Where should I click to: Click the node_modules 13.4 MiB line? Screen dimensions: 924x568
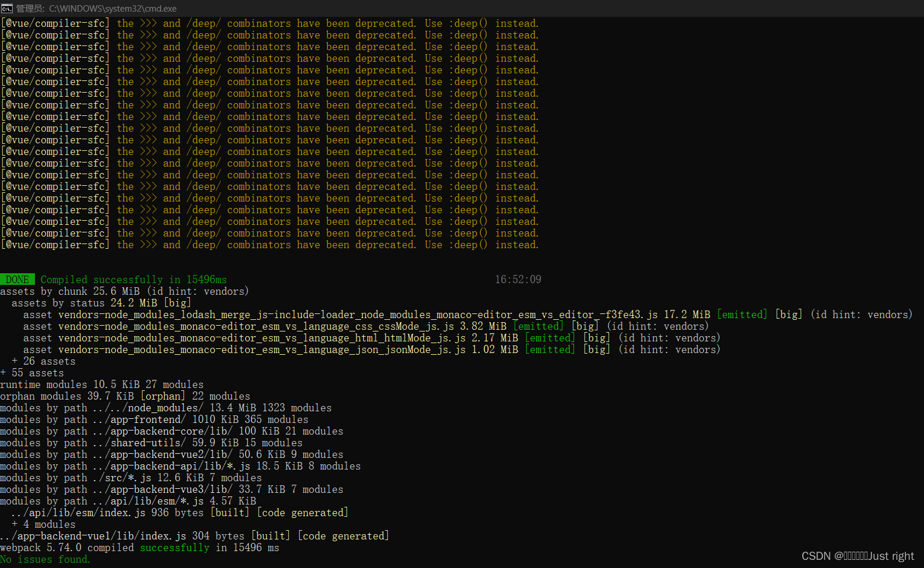coord(166,408)
